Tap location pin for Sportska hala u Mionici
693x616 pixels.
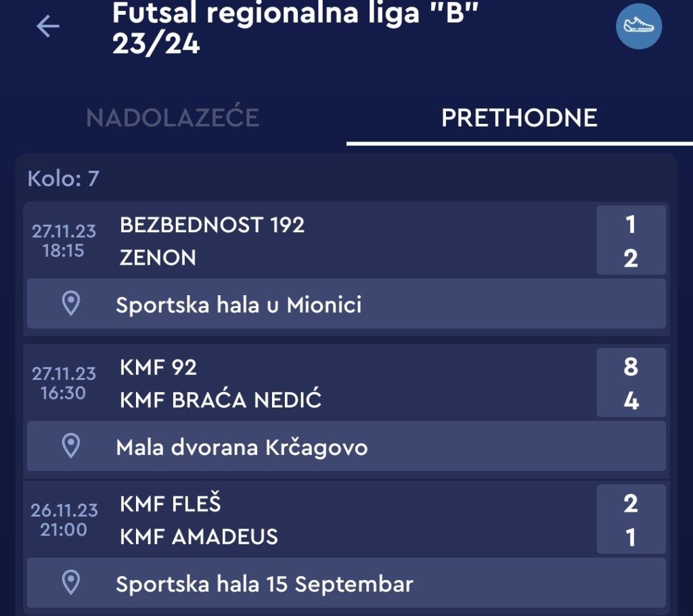point(71,304)
